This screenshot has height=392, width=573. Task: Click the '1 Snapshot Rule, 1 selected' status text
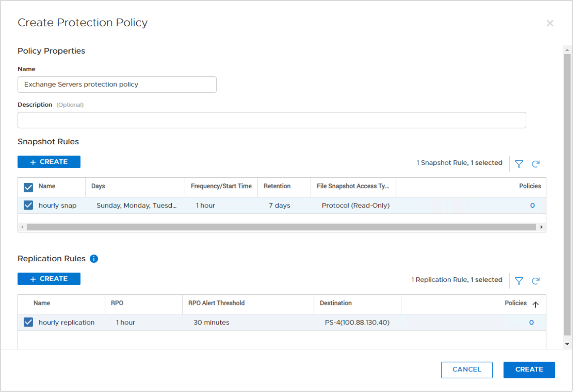pyautogui.click(x=459, y=163)
